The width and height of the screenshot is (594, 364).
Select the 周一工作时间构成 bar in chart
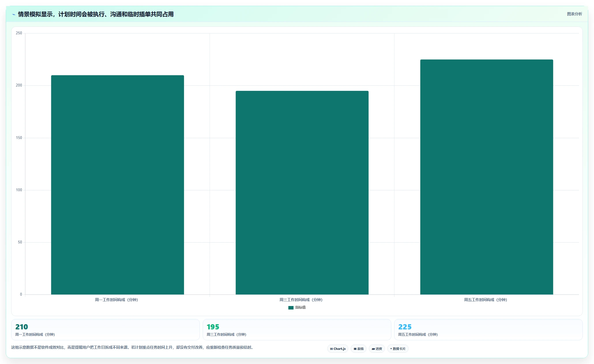pos(117,185)
